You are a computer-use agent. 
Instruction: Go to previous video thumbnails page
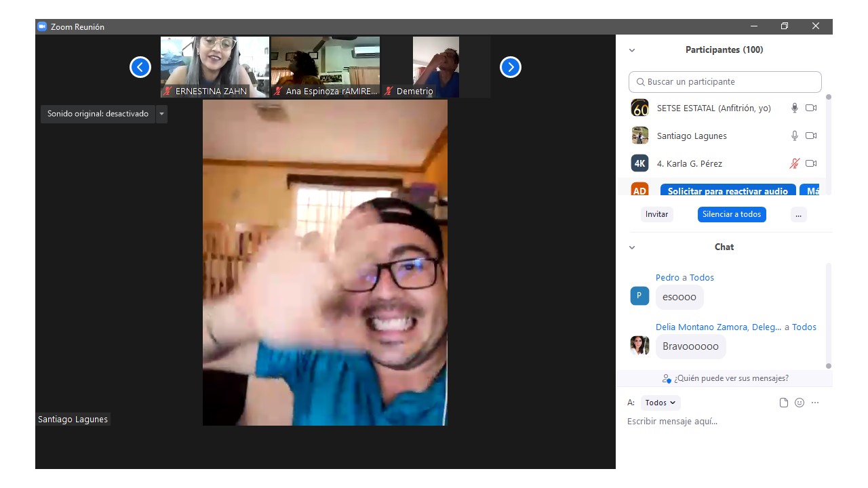pyautogui.click(x=140, y=67)
